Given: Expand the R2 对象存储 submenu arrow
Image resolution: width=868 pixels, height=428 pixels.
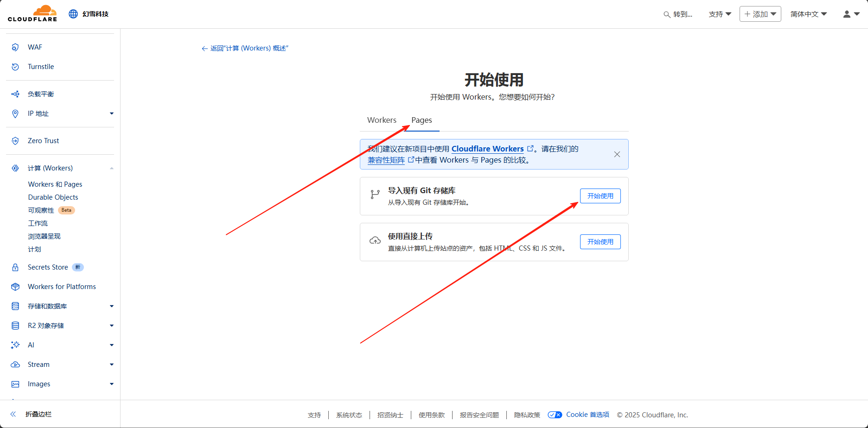Looking at the screenshot, I should click(112, 326).
